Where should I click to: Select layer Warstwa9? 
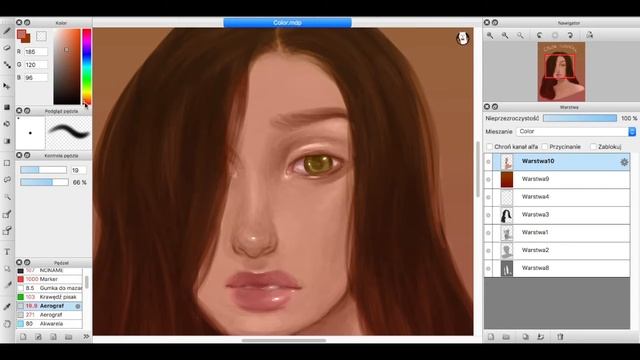click(557, 180)
